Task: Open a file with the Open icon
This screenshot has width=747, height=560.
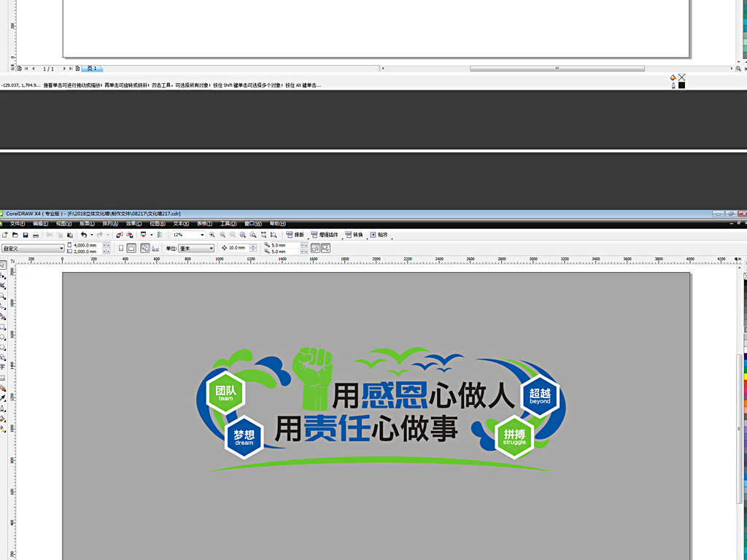Action: pos(15,235)
